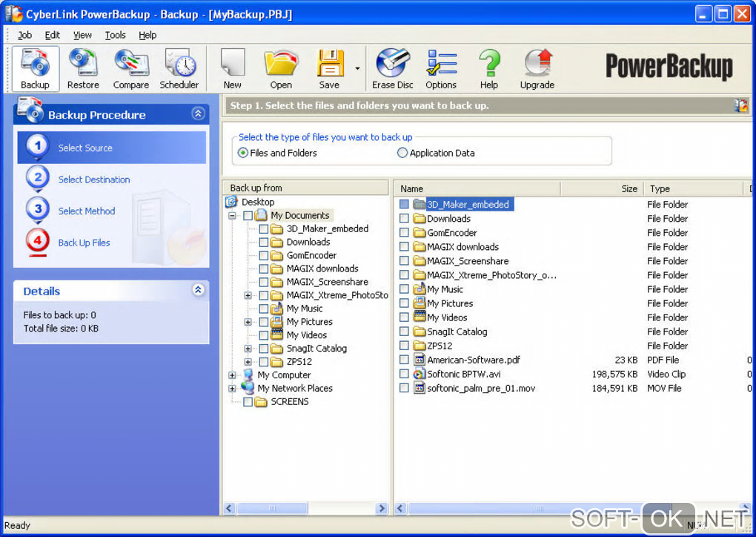756x537 pixels.
Task: Check the My Documents tree checkbox
Action: tap(248, 215)
